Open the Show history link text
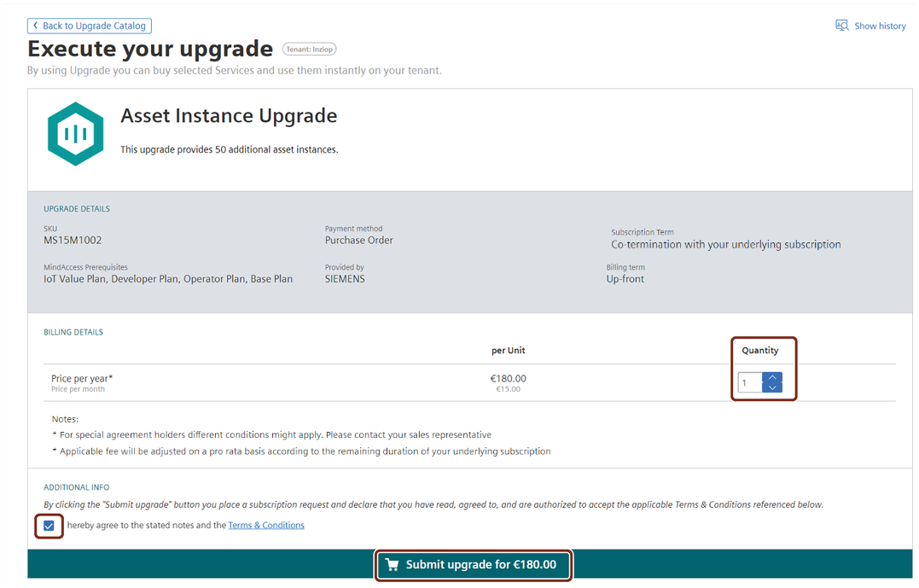 click(880, 26)
